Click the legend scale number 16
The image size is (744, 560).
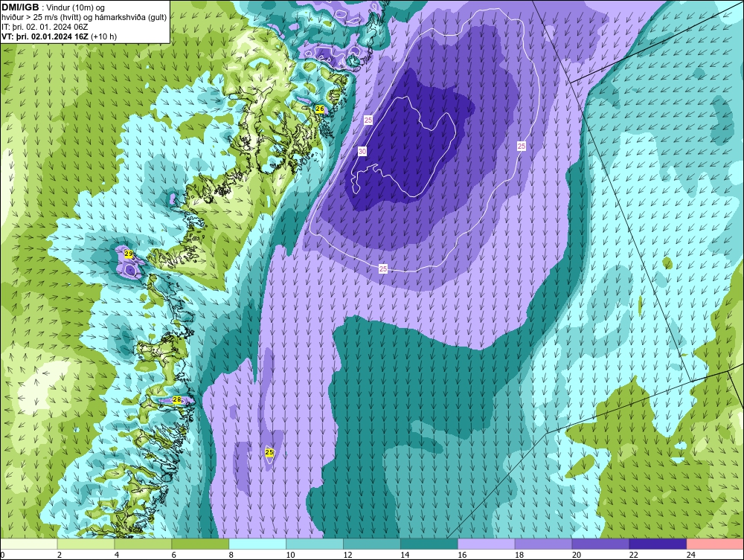click(x=462, y=555)
